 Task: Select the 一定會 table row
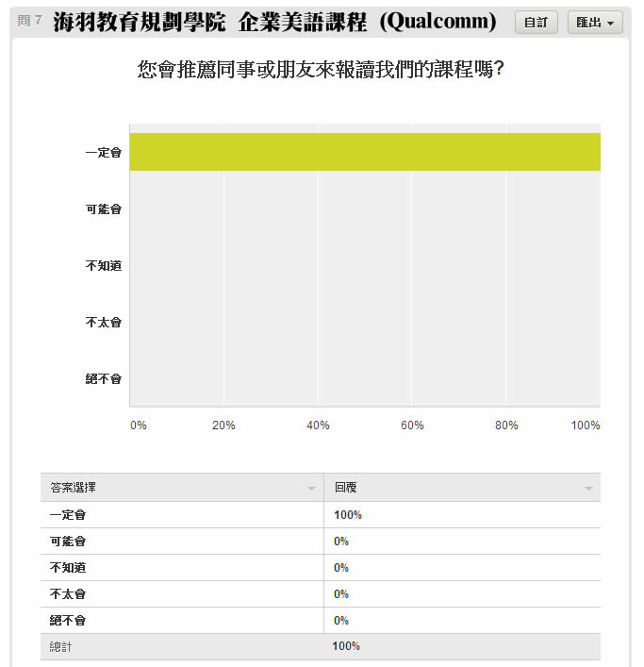320,515
